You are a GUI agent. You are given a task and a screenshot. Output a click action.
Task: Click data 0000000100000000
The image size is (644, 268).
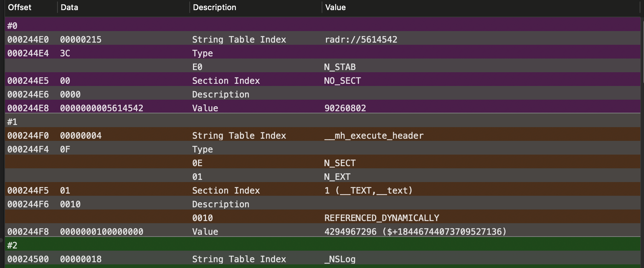tap(102, 232)
